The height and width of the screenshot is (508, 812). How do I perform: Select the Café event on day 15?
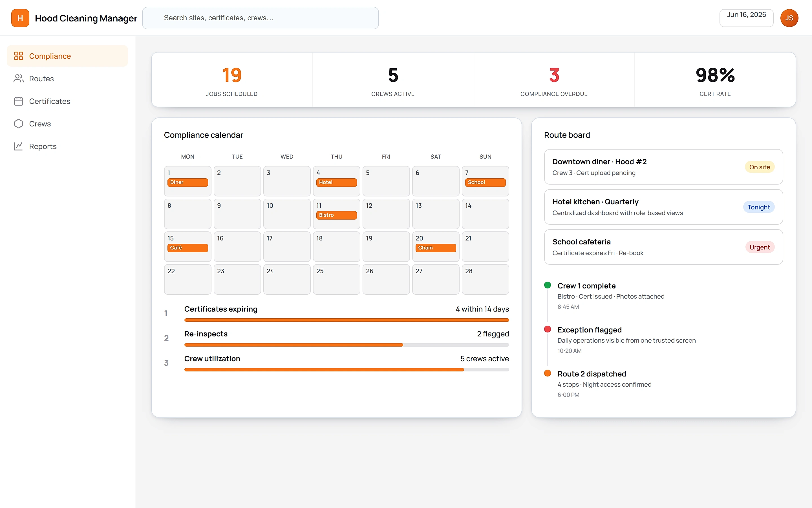(x=187, y=248)
